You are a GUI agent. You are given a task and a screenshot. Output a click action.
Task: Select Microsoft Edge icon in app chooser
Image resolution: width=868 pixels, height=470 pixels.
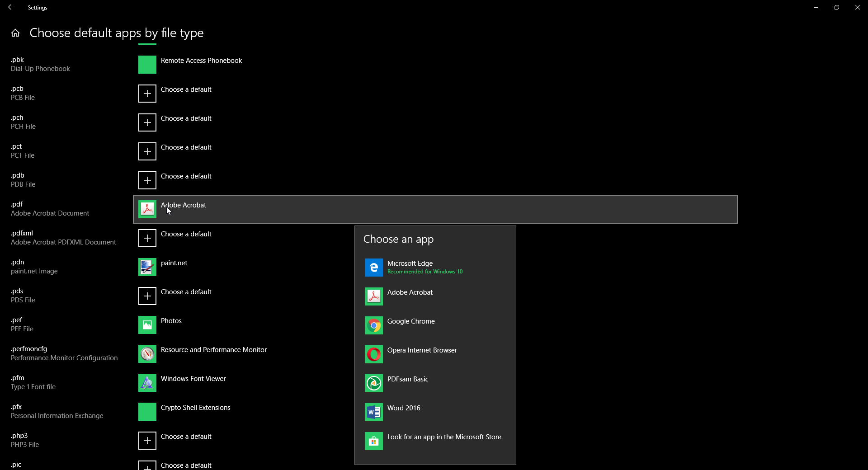373,268
